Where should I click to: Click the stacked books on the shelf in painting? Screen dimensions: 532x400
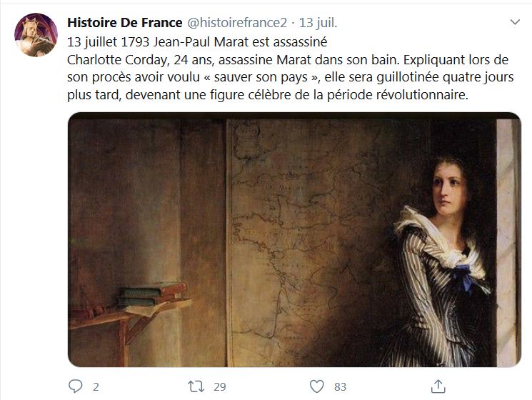coord(153,294)
